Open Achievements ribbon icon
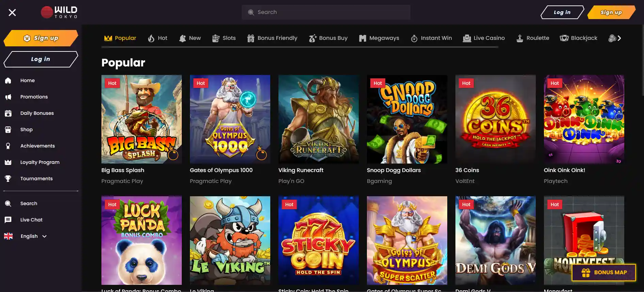The image size is (644, 292). (x=8, y=146)
